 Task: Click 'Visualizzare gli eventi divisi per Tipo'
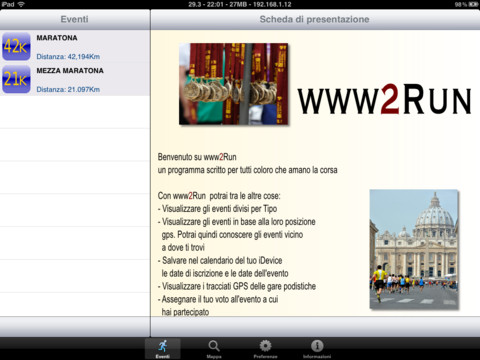tap(217, 209)
